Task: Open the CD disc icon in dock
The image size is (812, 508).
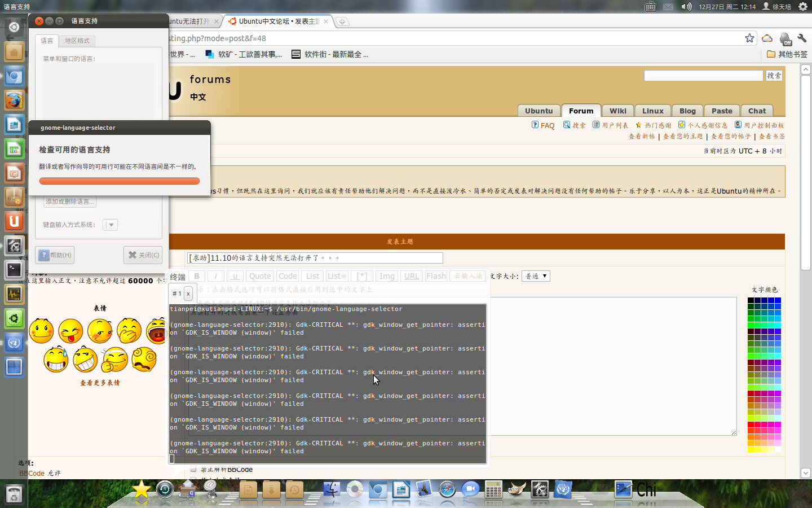Action: 355,489
